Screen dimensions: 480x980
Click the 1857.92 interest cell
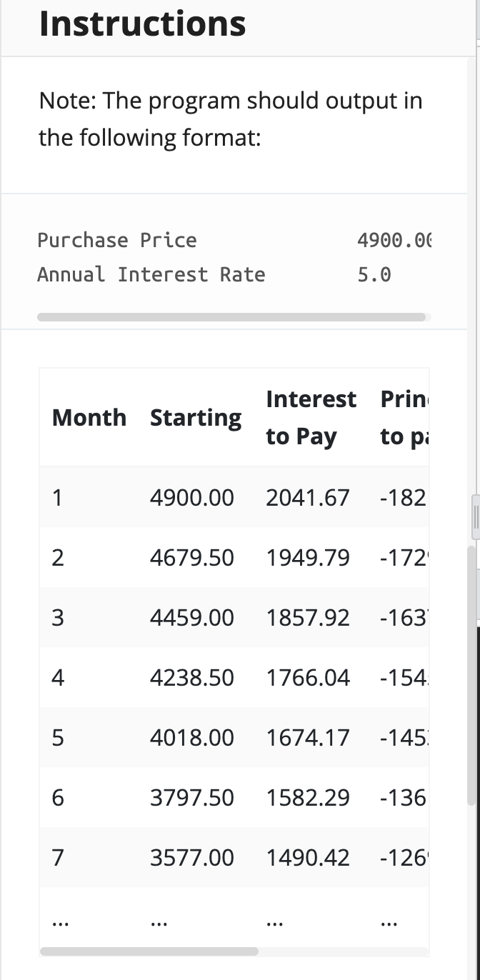click(309, 618)
